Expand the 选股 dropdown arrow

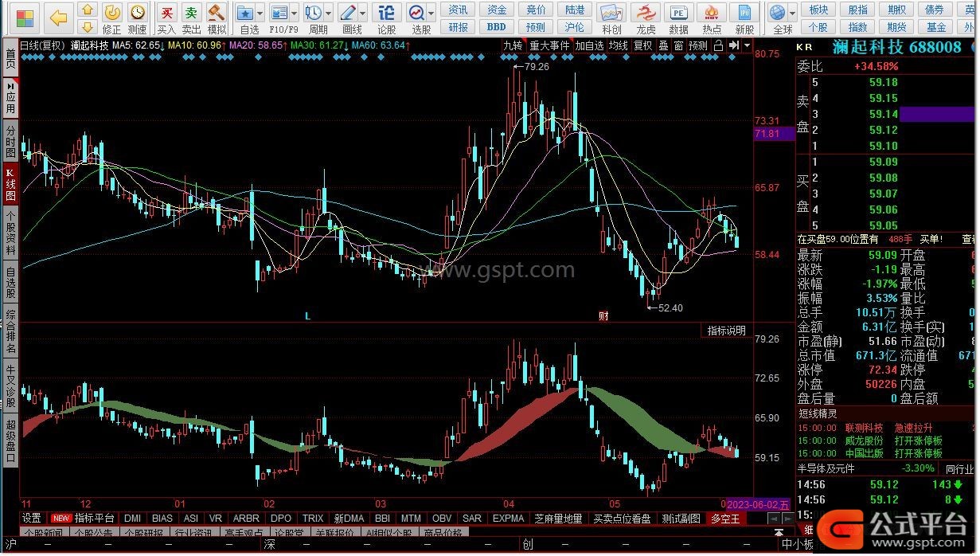pos(432,13)
